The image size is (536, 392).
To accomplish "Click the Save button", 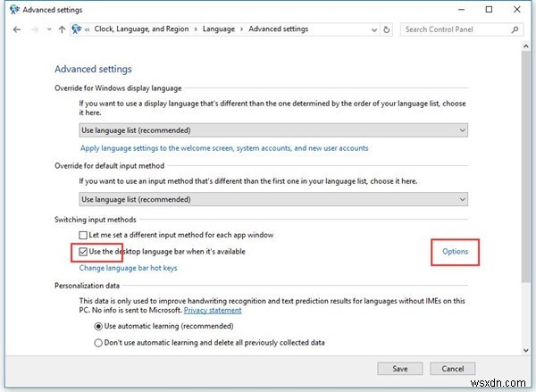I will (400, 368).
